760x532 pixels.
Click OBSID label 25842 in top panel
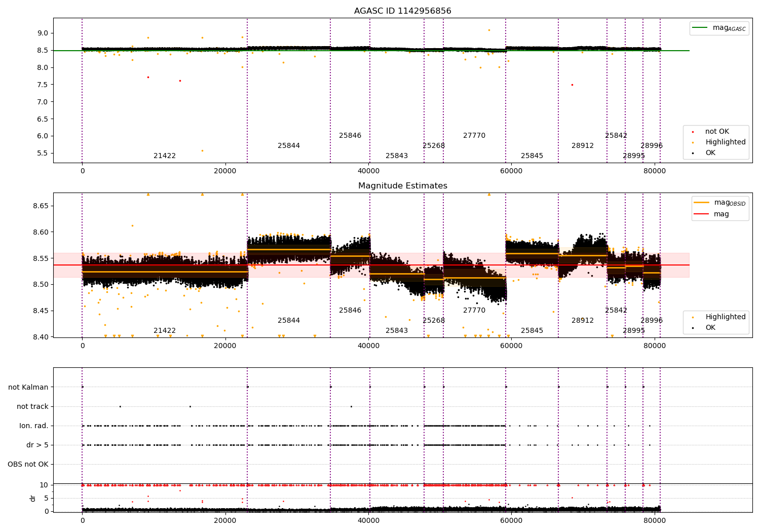(x=616, y=136)
